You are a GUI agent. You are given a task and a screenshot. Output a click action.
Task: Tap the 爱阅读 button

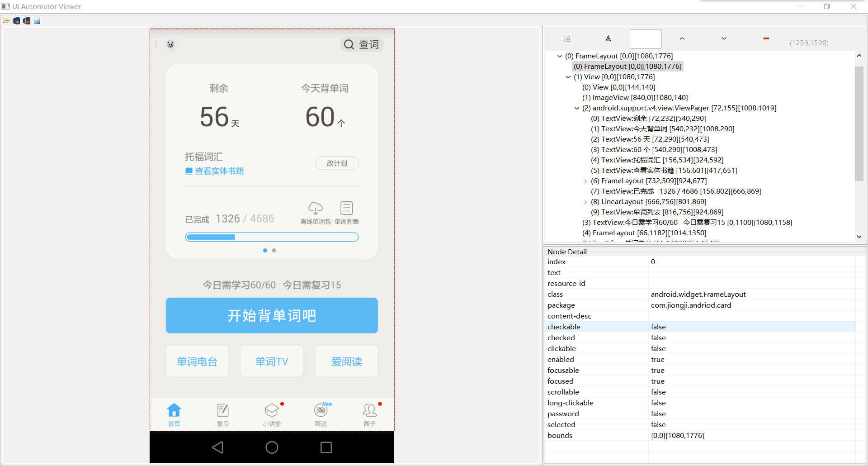[347, 361]
